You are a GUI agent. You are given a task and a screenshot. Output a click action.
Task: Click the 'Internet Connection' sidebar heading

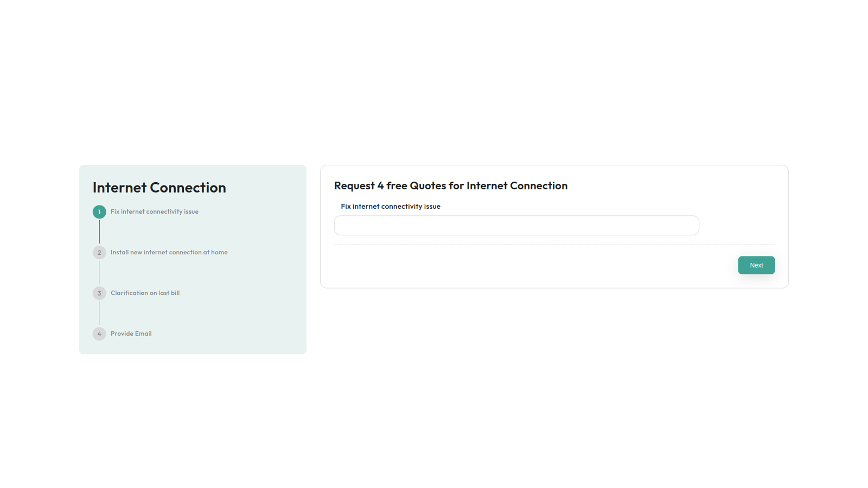coord(159,188)
